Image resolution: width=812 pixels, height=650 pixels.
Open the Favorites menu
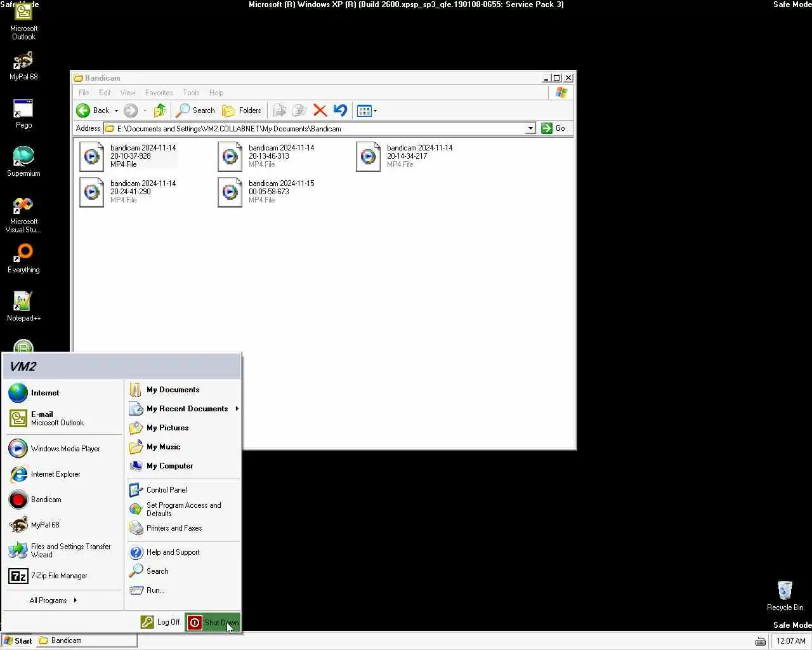click(x=159, y=93)
